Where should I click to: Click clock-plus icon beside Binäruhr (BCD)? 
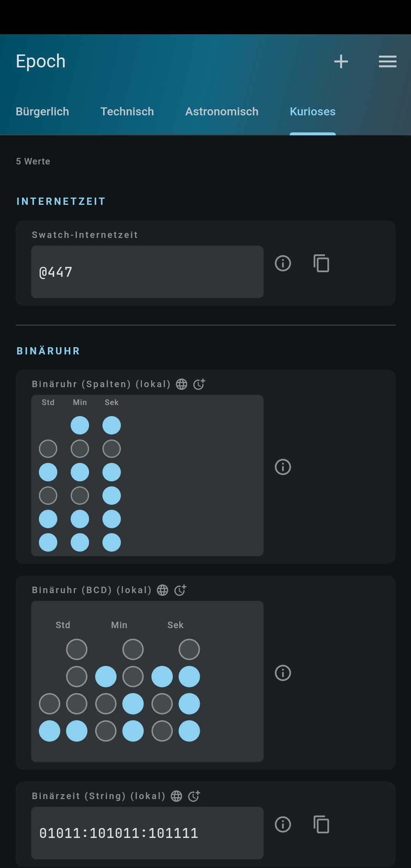[x=180, y=590]
